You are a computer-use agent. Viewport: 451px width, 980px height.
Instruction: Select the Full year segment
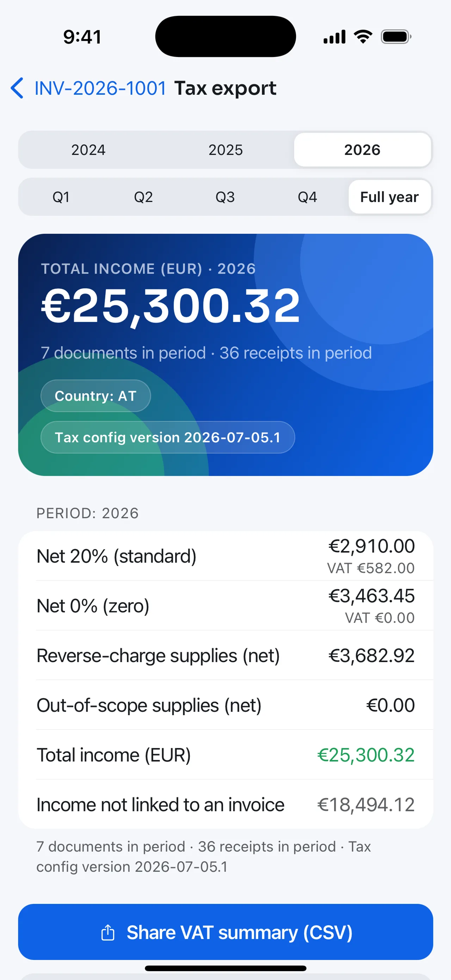click(390, 197)
